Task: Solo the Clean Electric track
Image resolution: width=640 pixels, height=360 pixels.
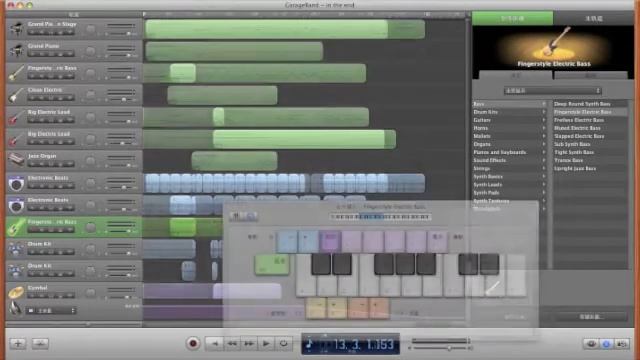Action: tap(51, 98)
